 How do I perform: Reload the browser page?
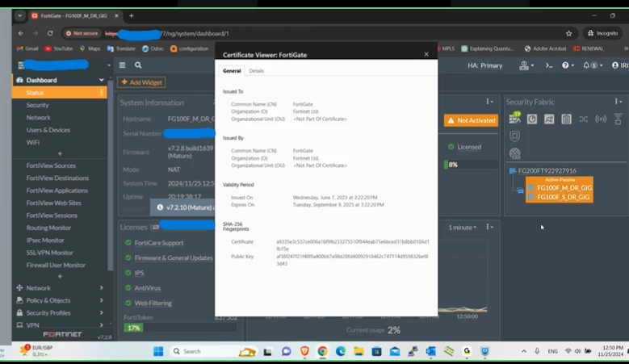tap(50, 33)
